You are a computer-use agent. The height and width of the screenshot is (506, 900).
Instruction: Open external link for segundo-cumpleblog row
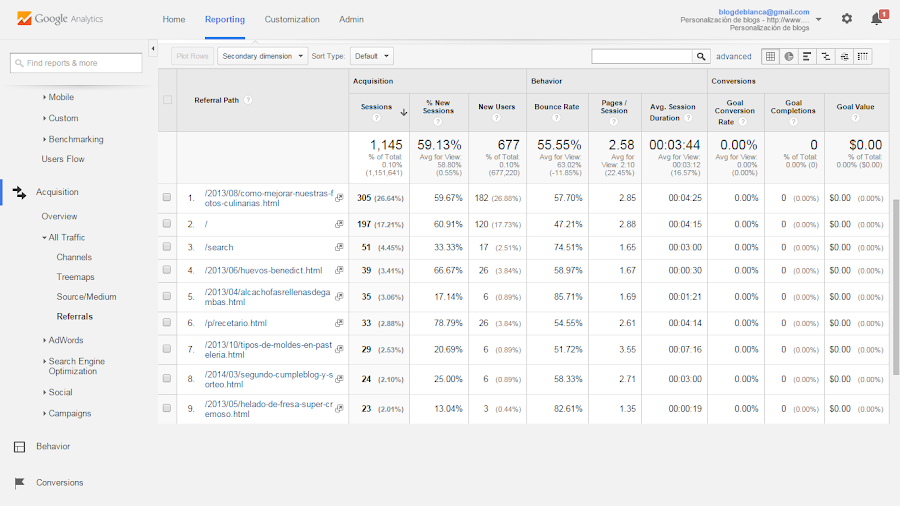pos(339,379)
